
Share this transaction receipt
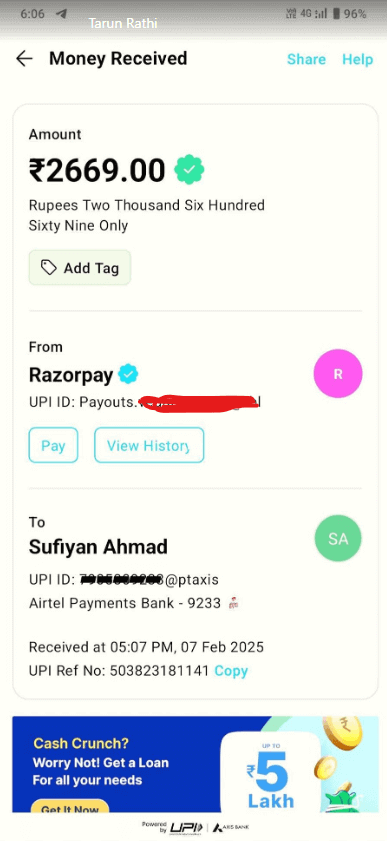[306, 59]
